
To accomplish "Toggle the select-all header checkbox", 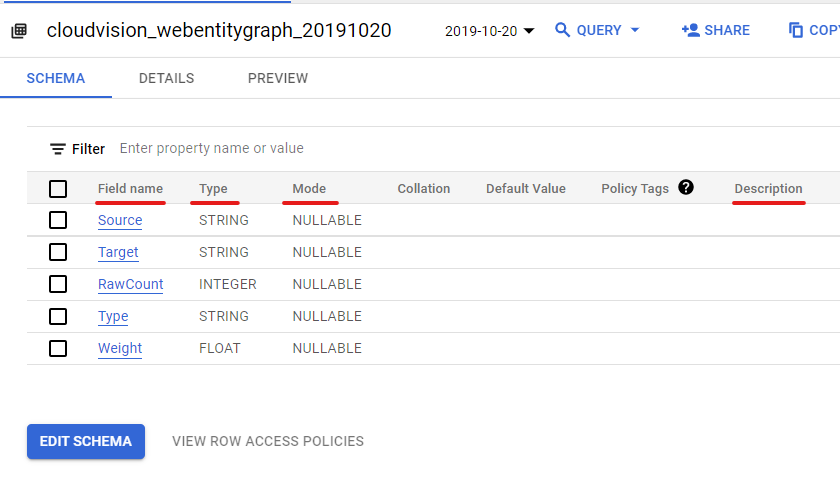I will pyautogui.click(x=58, y=188).
